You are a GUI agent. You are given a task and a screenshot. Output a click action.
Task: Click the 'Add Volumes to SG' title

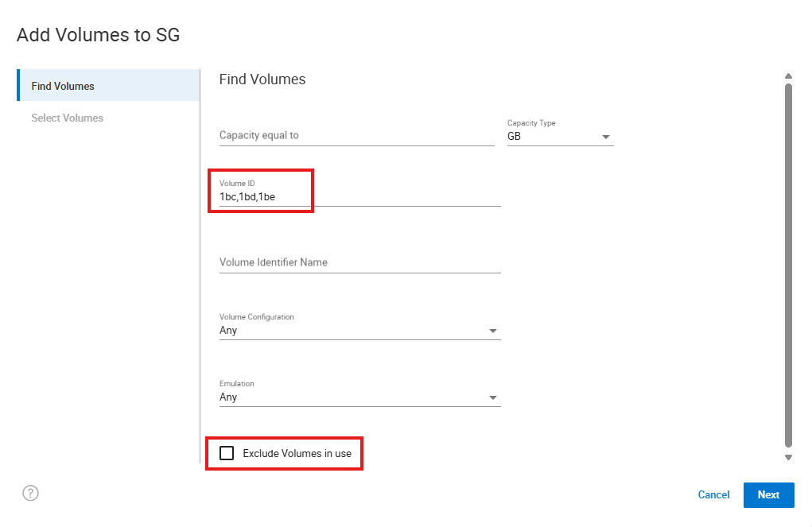coord(98,35)
